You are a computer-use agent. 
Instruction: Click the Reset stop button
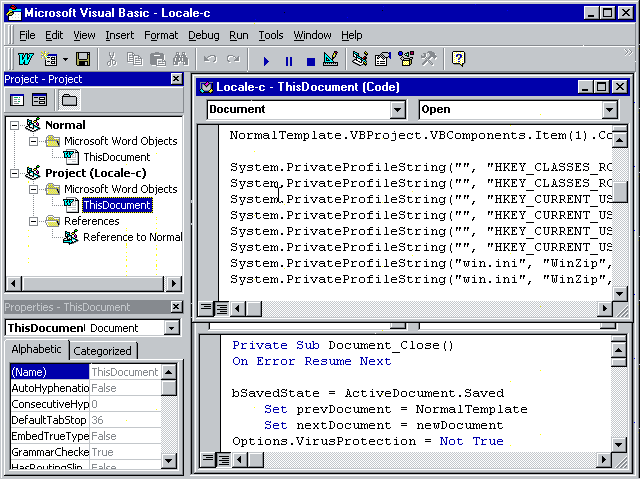pos(311,61)
